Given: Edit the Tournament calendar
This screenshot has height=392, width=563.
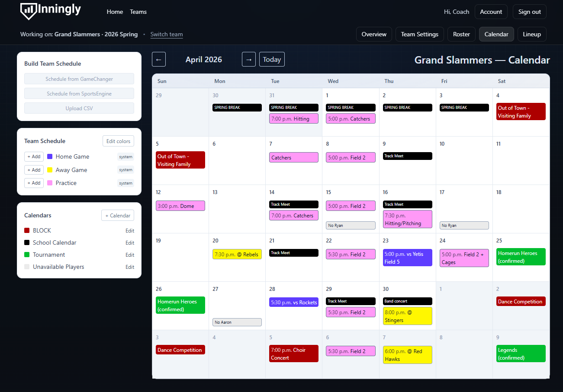Looking at the screenshot, I should click(x=129, y=255).
